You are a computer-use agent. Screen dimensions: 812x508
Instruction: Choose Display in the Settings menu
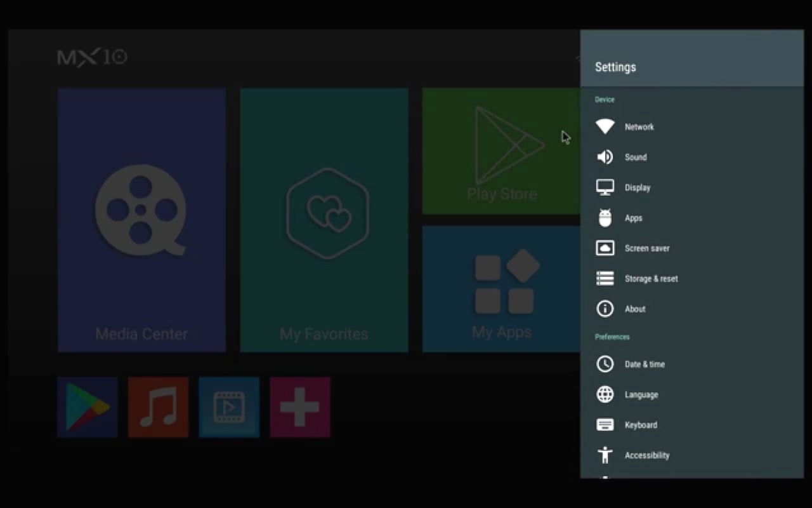(691, 187)
